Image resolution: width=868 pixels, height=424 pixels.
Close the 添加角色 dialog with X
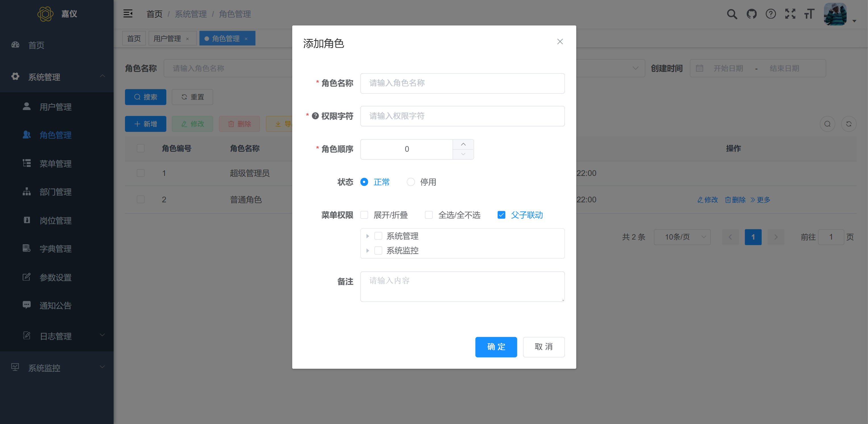coord(560,41)
